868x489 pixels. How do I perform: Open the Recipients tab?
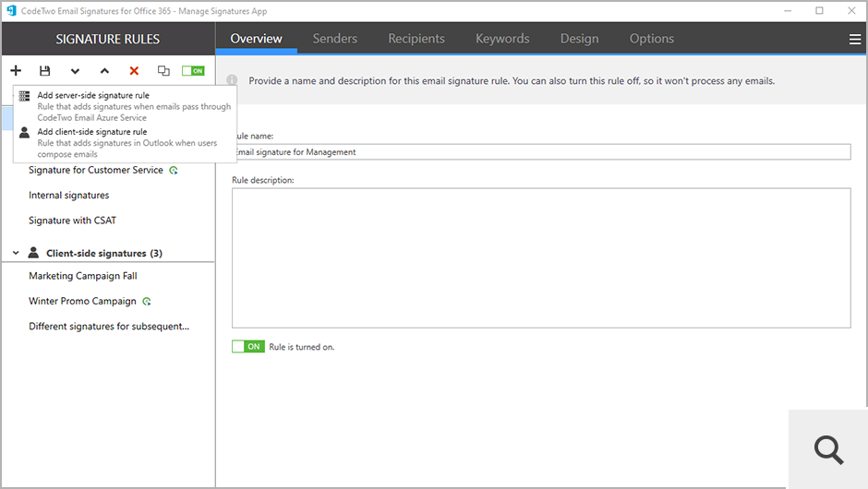pos(416,39)
